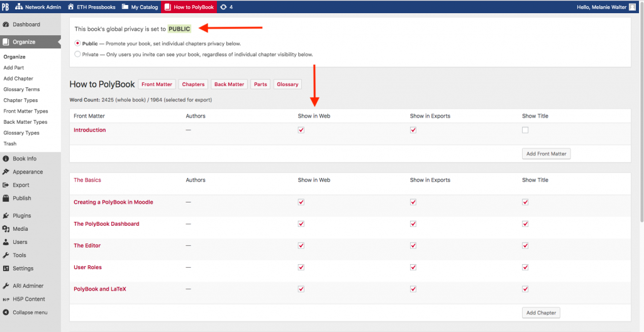Click the Add Front Matter button

(547, 153)
